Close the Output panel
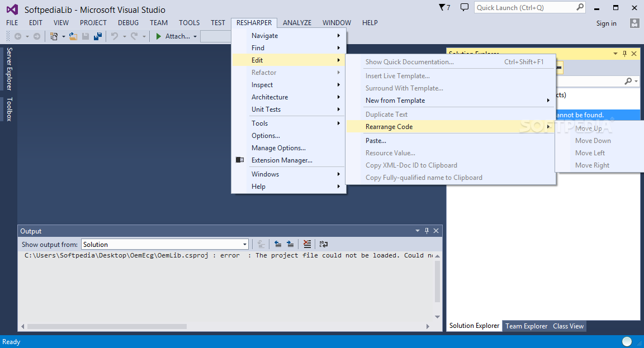644x348 pixels. coord(436,231)
